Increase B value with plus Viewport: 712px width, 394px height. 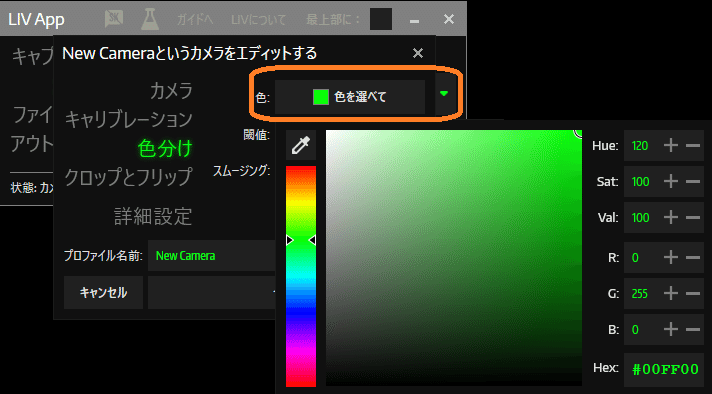pos(671,329)
